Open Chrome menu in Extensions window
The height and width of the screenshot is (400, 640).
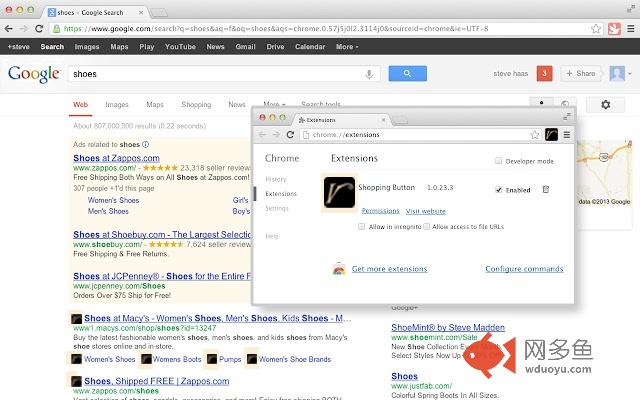coord(566,134)
